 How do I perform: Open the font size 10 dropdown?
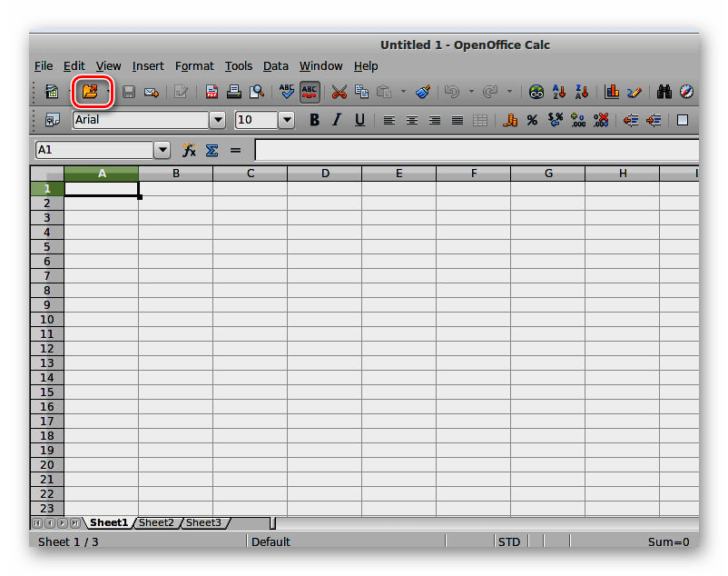pyautogui.click(x=287, y=120)
